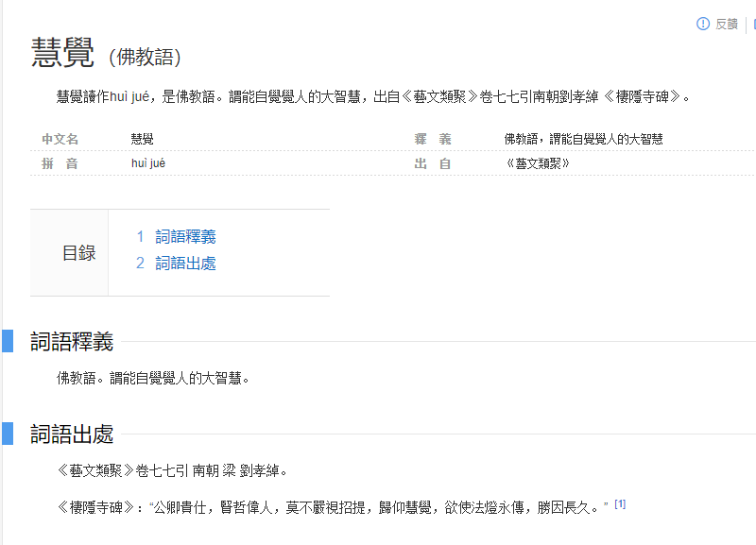The width and height of the screenshot is (756, 545).
Task: Open the 反饋 feedback link
Action: point(726,24)
